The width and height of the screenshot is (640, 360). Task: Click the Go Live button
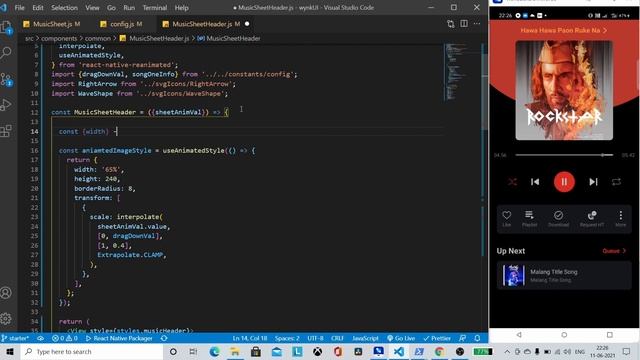click(401, 338)
